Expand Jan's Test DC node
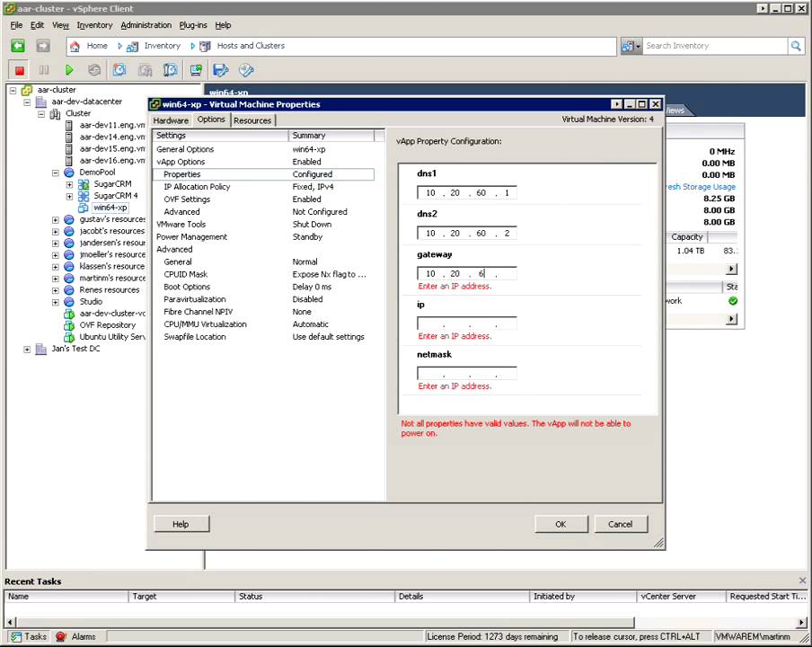Screen dimensions: 812x647 point(27,350)
